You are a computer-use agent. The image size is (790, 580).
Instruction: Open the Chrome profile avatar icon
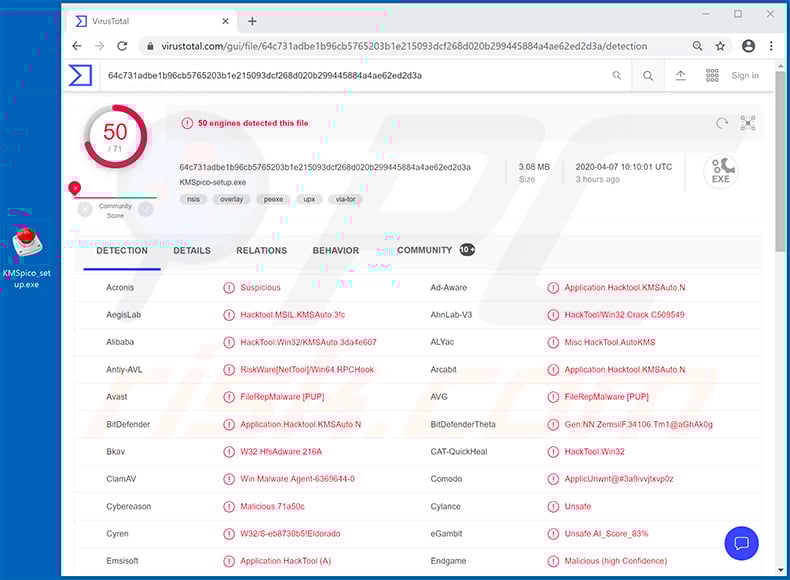pos(749,46)
